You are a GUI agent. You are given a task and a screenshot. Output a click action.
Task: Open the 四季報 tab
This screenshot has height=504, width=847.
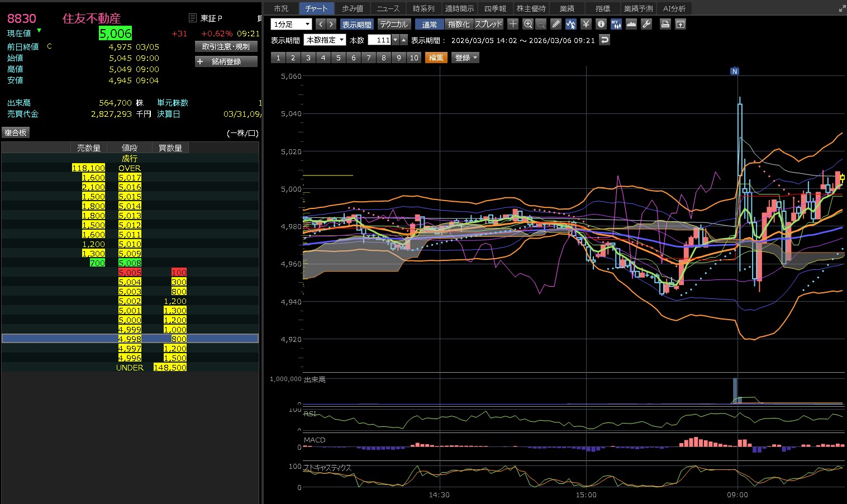click(x=495, y=8)
